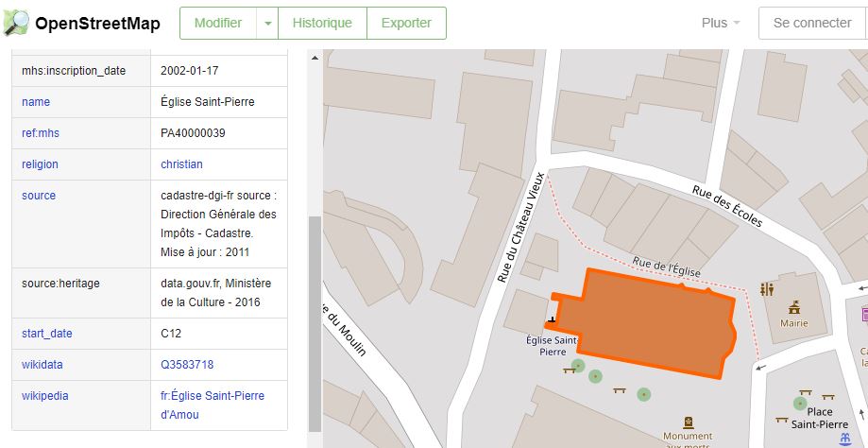This screenshot has width=868, height=448.
Task: Click the Mairie map label
Action: point(794,323)
